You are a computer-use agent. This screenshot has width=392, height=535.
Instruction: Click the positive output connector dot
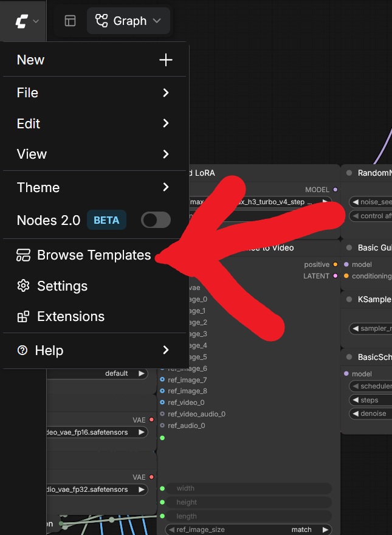coord(335,264)
